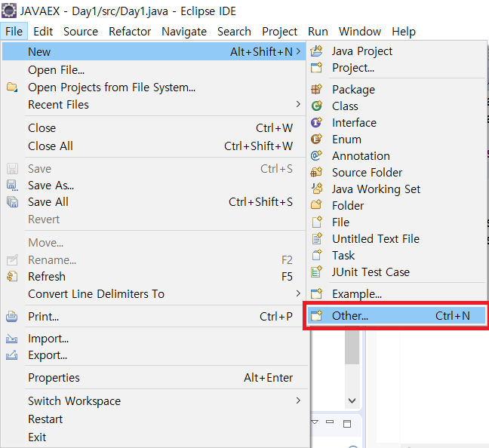Click the Ctrl+Shift+S shortcut label
The height and width of the screenshot is (448, 489).
[x=260, y=201]
